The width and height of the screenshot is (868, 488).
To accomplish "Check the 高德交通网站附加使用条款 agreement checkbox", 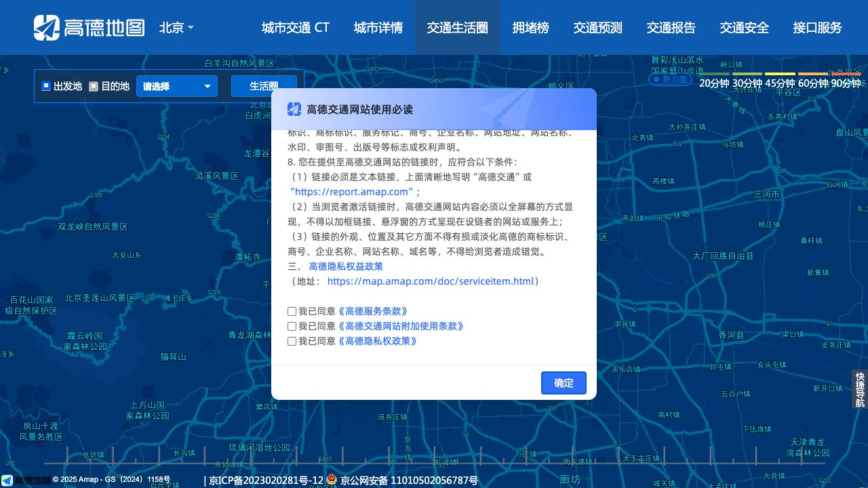I will tap(292, 326).
